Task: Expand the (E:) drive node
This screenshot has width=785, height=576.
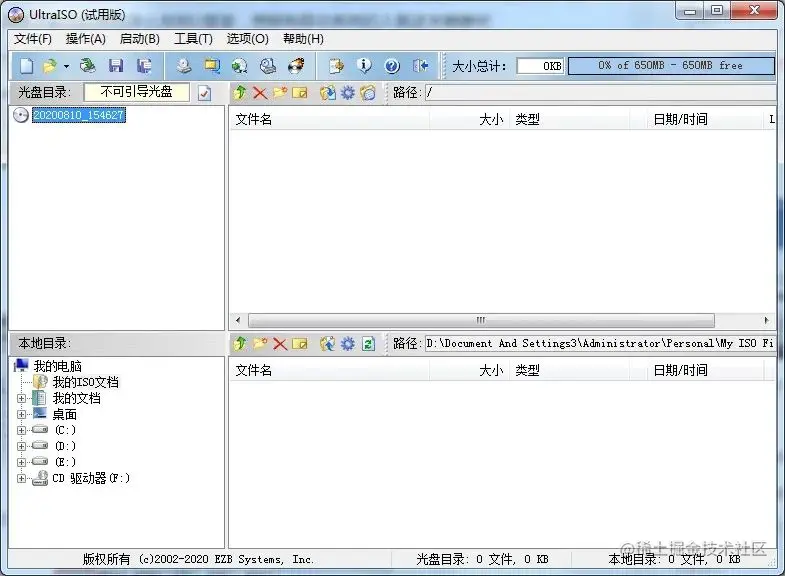Action: point(22,462)
